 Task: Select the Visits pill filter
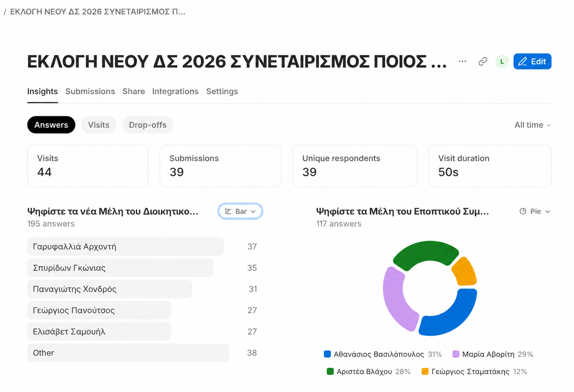coord(99,125)
